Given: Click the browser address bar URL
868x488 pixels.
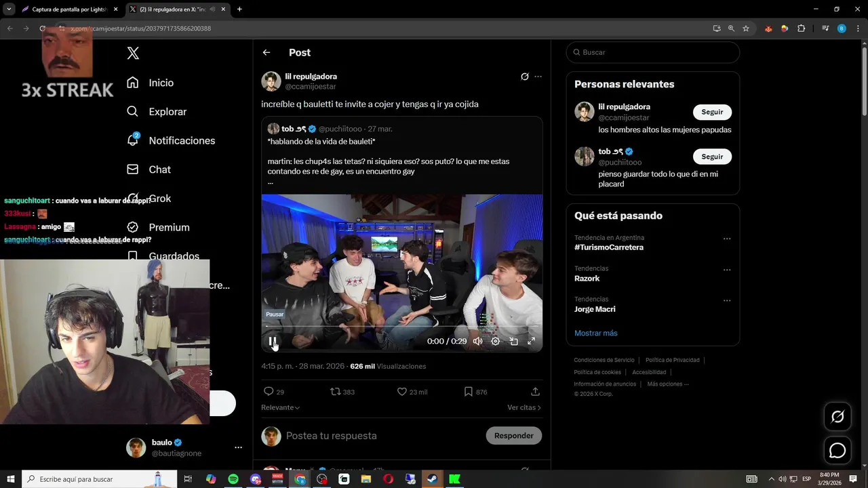Looking at the screenshot, I should [140, 28].
